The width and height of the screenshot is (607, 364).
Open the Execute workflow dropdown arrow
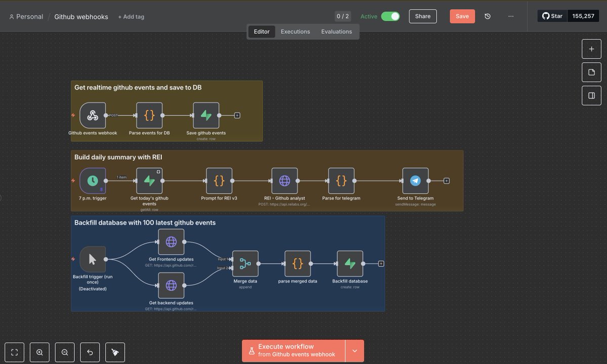click(355, 350)
